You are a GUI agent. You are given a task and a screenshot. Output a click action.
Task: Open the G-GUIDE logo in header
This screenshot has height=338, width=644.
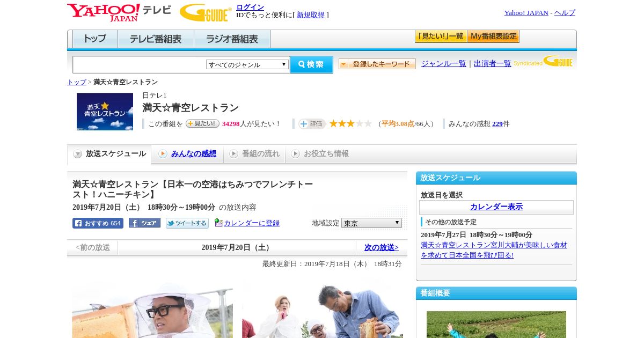pyautogui.click(x=206, y=13)
